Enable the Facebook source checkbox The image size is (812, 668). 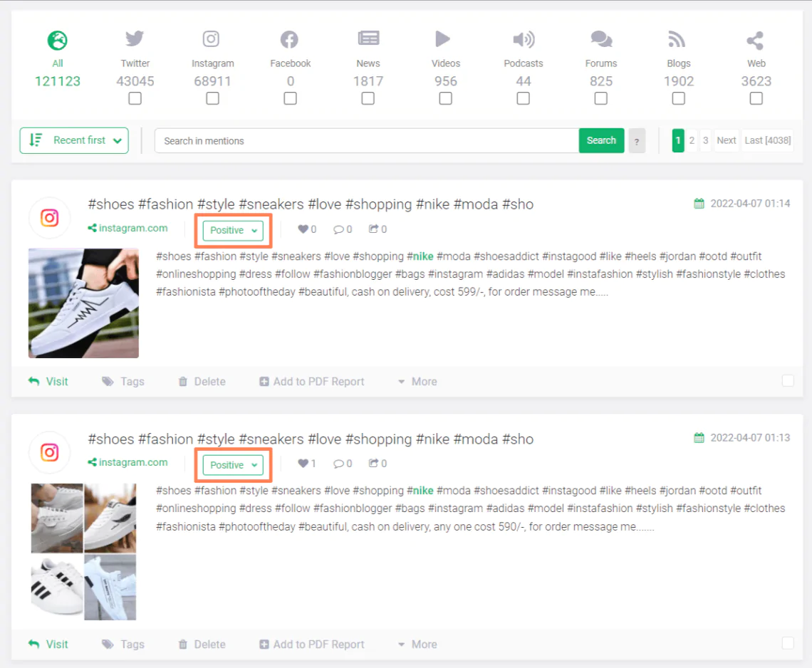pos(290,98)
